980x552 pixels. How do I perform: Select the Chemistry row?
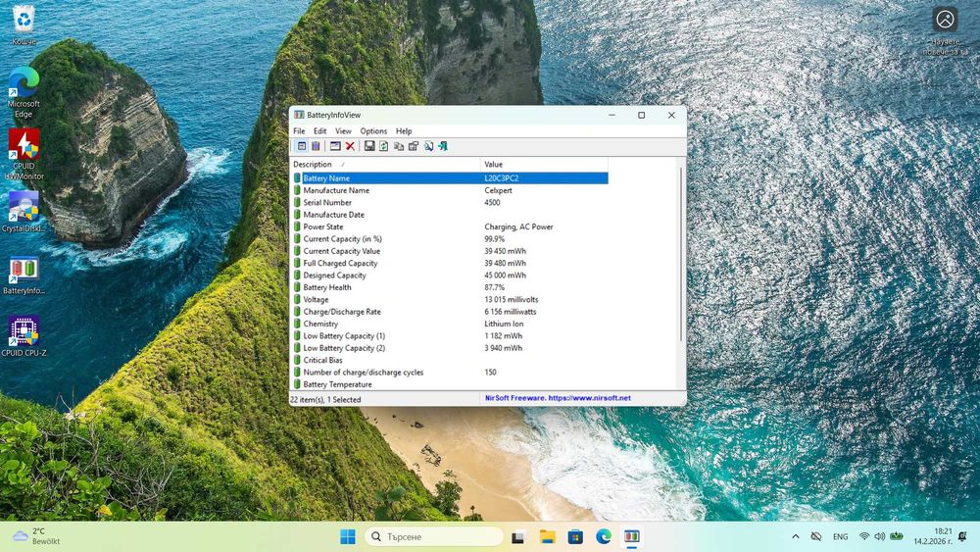450,324
